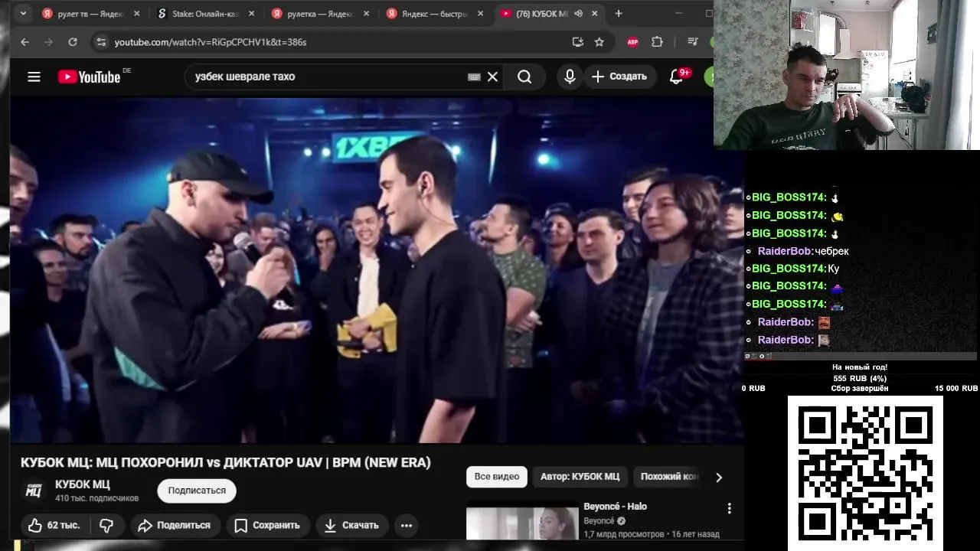Save video with Сохранить
Image resolution: width=980 pixels, height=551 pixels.
267,525
